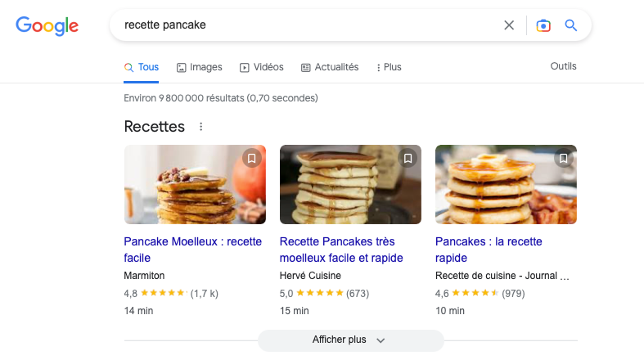The width and height of the screenshot is (644, 360).
Task: Switch to the Vidéos tab
Action: click(262, 67)
